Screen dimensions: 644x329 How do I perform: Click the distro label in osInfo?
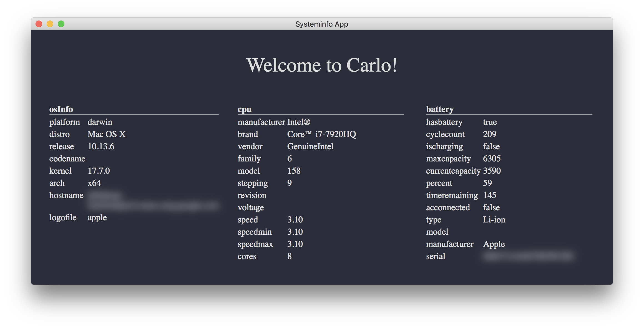(59, 134)
